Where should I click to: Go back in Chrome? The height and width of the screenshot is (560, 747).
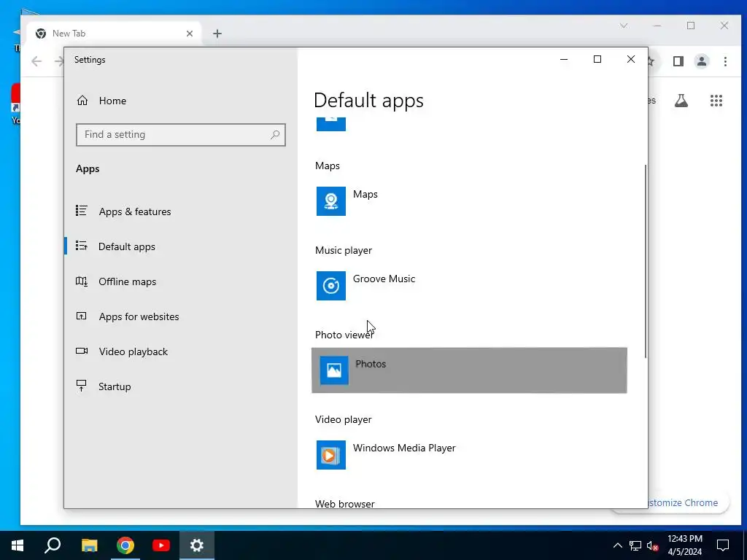click(36, 61)
